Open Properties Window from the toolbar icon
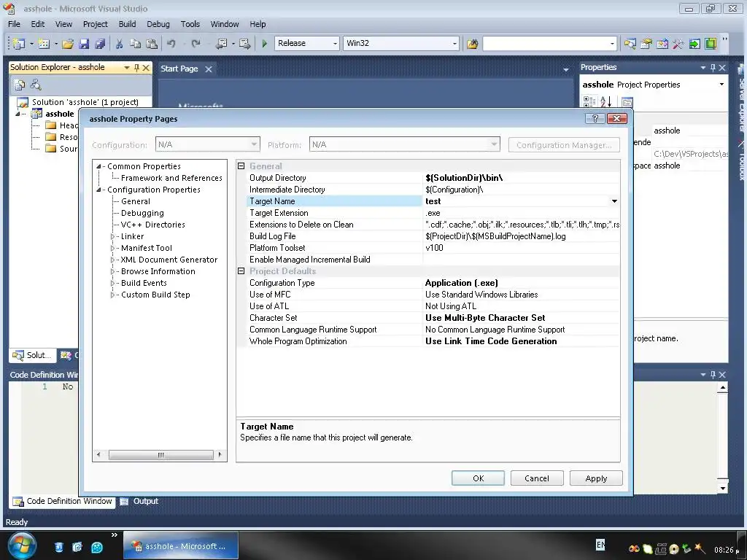 646,44
